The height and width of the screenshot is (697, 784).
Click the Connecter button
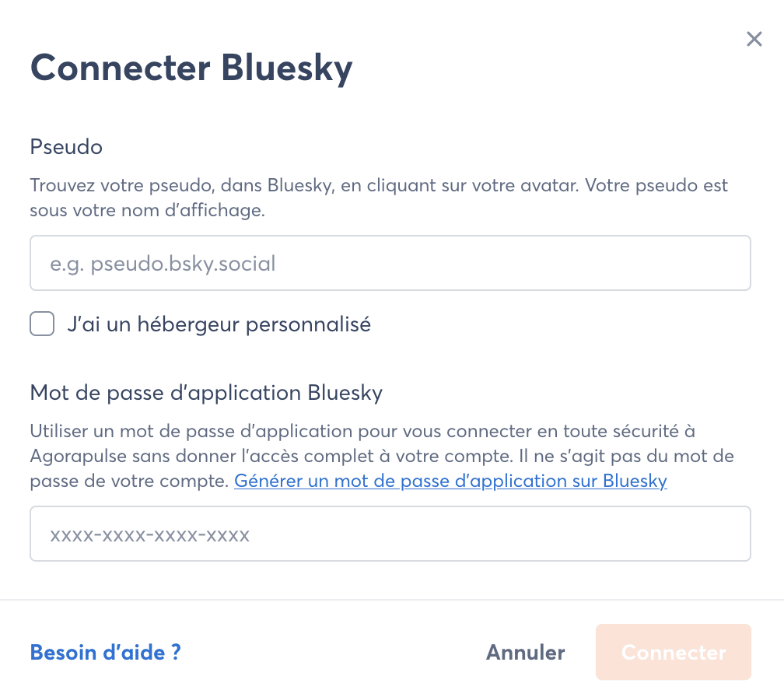tap(673, 652)
